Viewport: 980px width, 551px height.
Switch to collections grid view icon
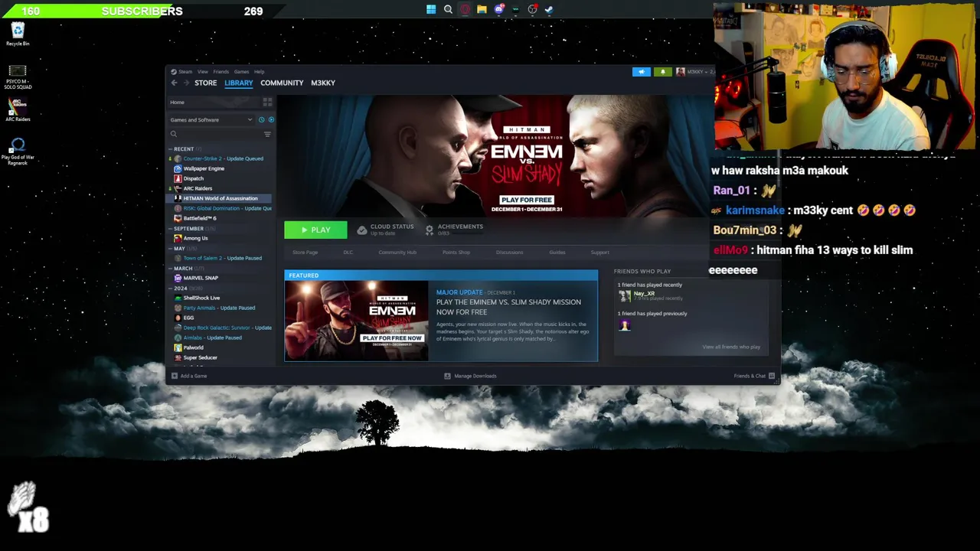point(267,102)
